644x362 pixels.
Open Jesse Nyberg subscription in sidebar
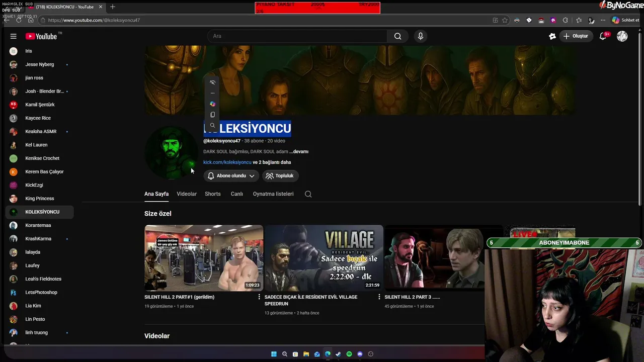[39, 64]
